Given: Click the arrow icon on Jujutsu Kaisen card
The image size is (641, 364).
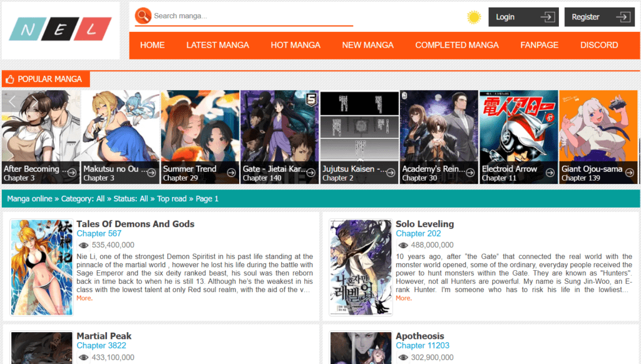Looking at the screenshot, I should click(391, 173).
